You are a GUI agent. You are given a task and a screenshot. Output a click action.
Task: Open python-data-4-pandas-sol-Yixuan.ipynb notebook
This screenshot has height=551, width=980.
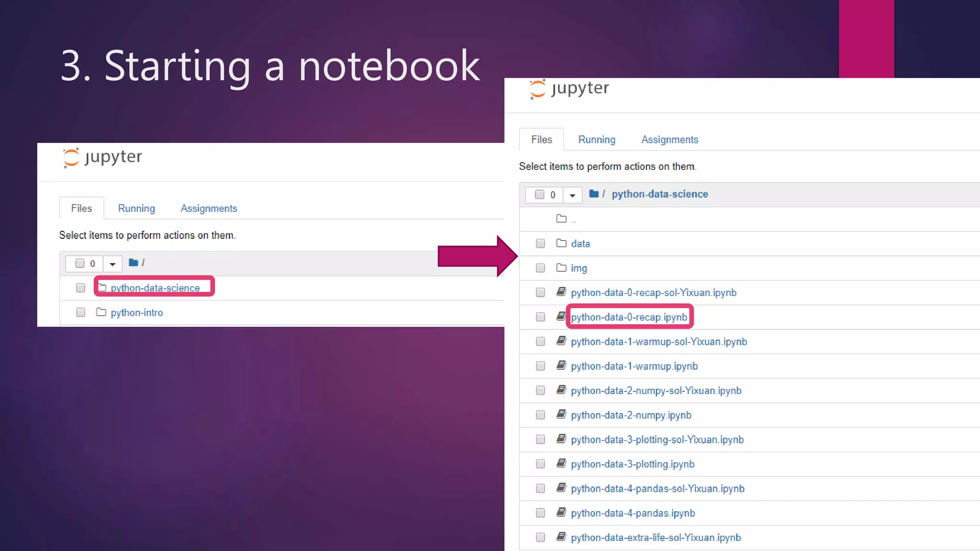tap(657, 488)
